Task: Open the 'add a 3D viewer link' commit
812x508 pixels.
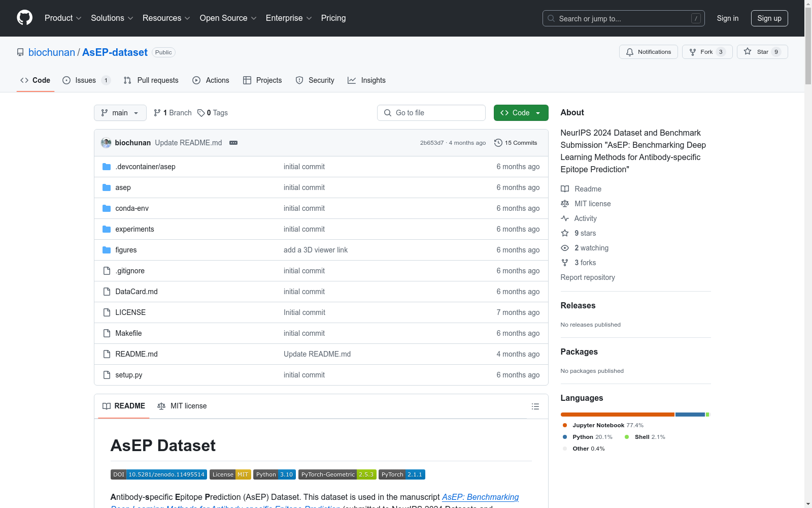Action: tap(316, 250)
